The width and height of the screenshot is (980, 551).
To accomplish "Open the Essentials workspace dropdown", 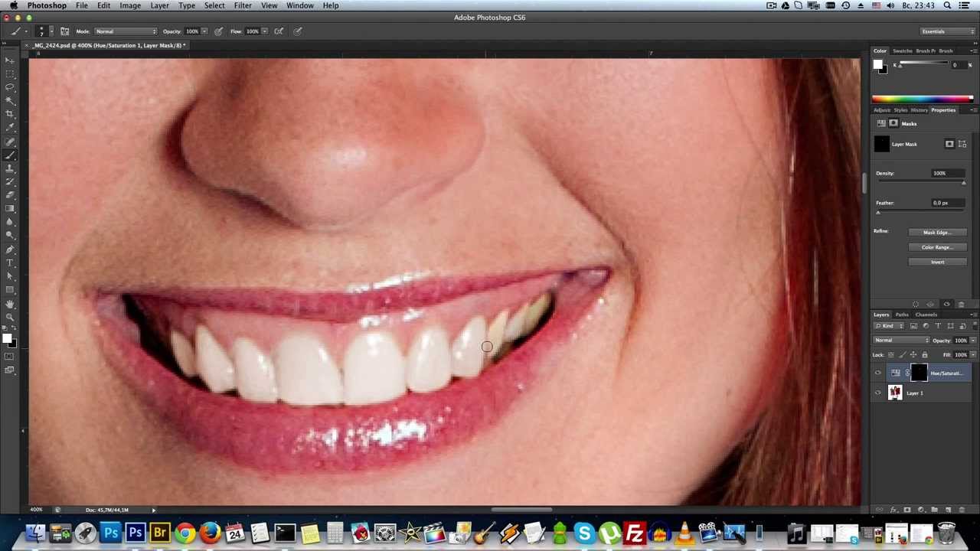I will tap(948, 31).
